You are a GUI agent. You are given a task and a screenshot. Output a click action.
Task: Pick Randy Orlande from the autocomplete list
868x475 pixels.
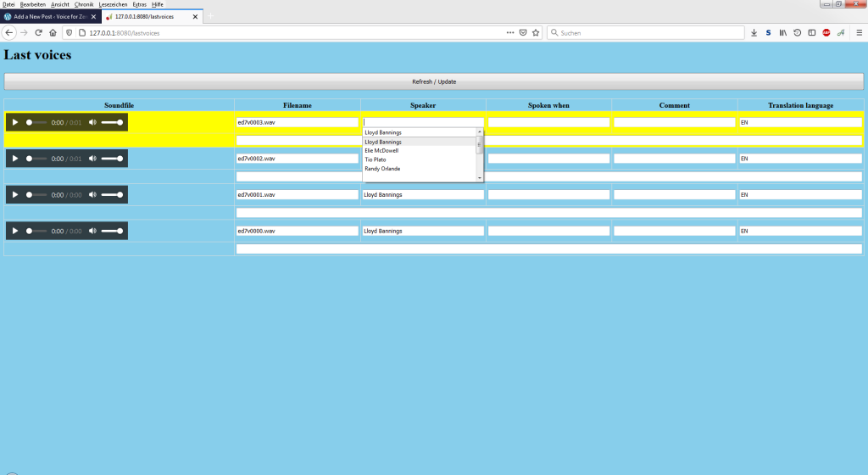click(382, 169)
